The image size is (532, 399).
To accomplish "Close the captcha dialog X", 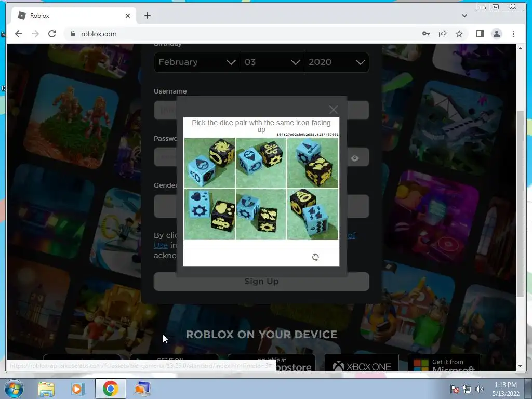I will tap(333, 110).
